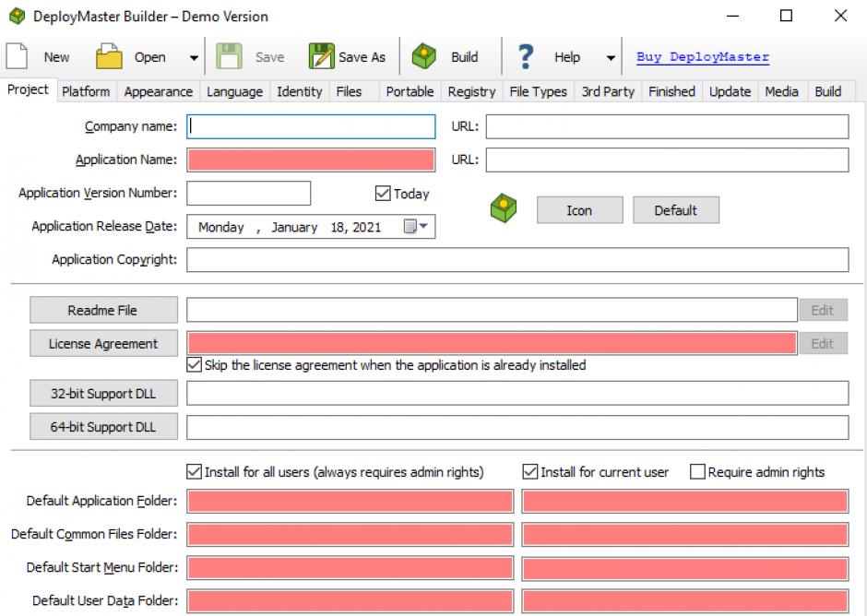Click the New toolbar label
The height and width of the screenshot is (616, 867).
[x=56, y=57]
